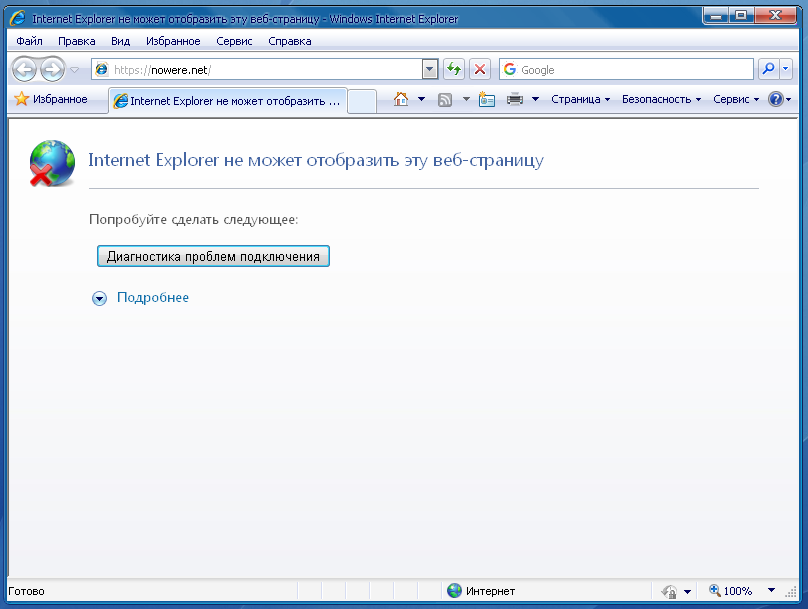Viewport: 808px width, 609px height.
Task: Open the search provider dropdown arrow
Action: pyautogui.click(x=785, y=69)
